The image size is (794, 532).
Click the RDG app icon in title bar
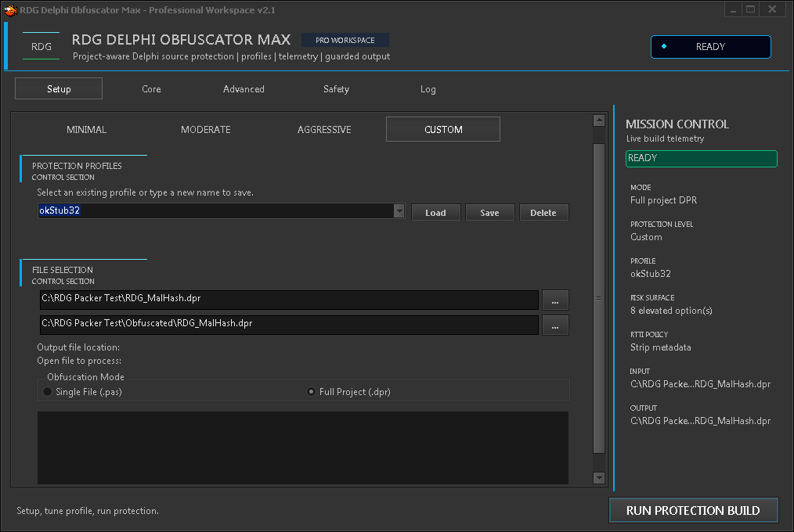[10, 9]
